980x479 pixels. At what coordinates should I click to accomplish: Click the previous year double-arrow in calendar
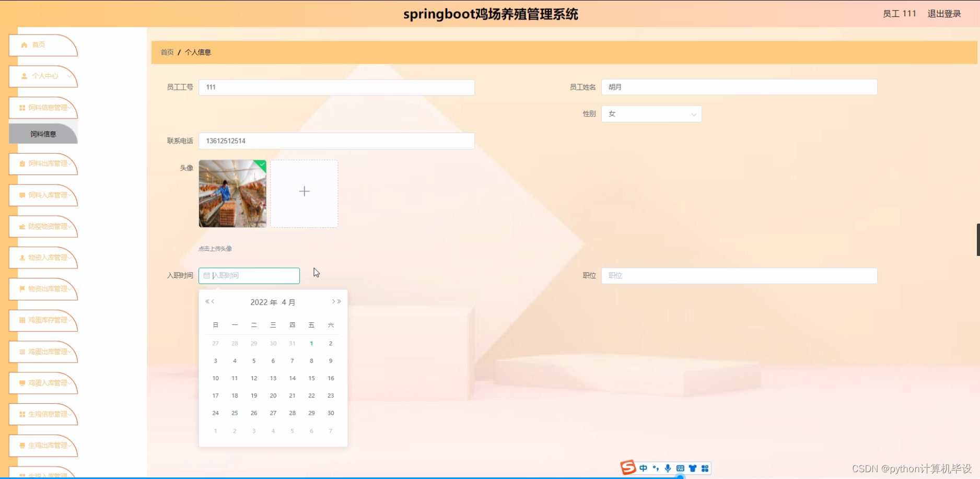point(207,301)
